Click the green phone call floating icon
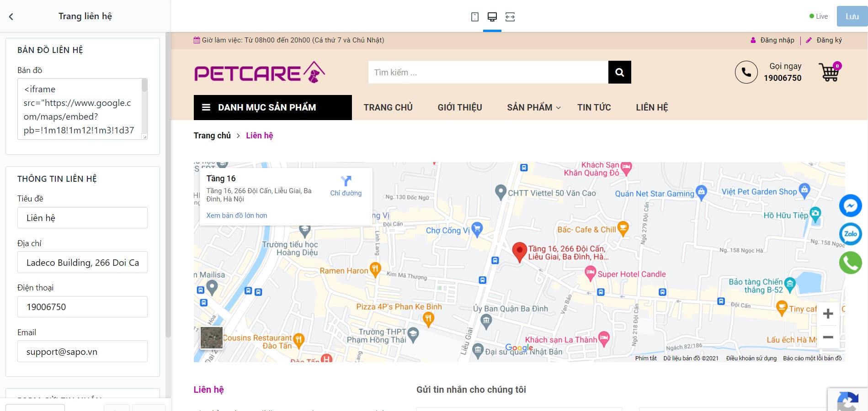868x411 pixels. click(x=851, y=263)
